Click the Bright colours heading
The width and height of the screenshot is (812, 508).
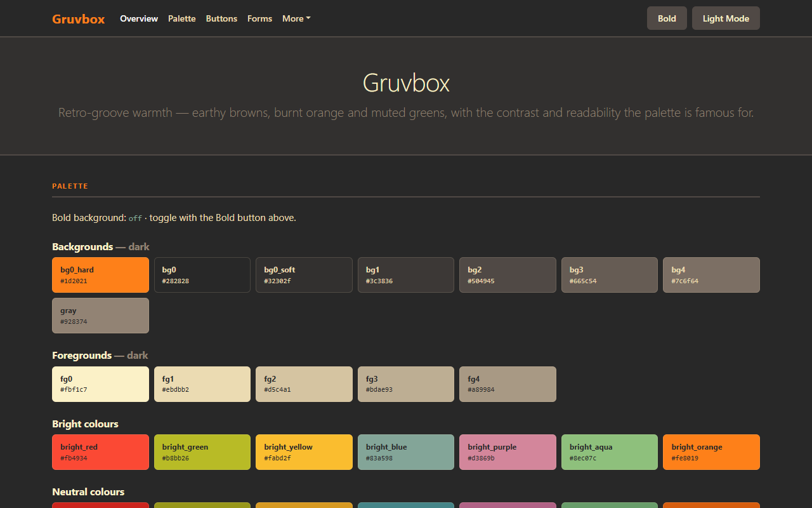(85, 424)
